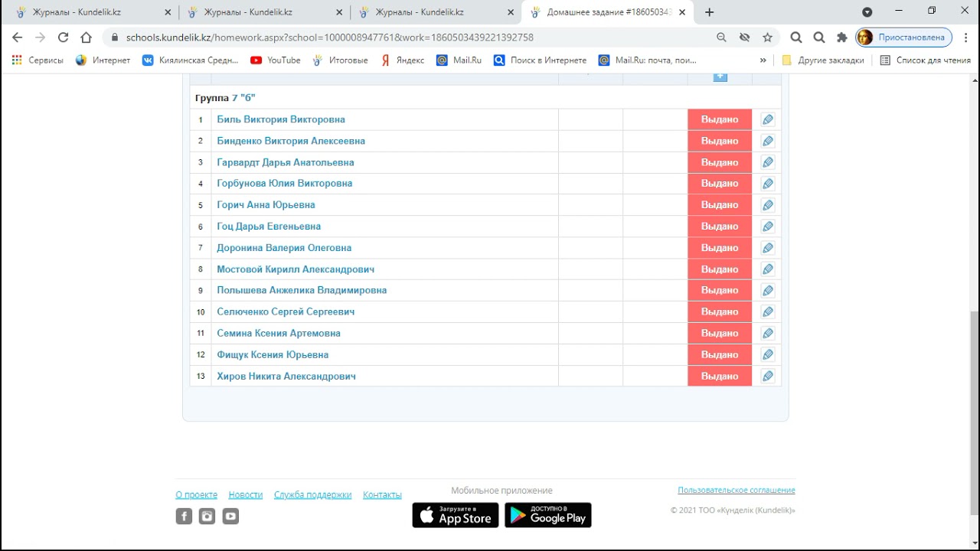This screenshot has width=980, height=551.
Task: Click edit pencil for Мостовой Кирилл Александрович
Action: click(767, 269)
